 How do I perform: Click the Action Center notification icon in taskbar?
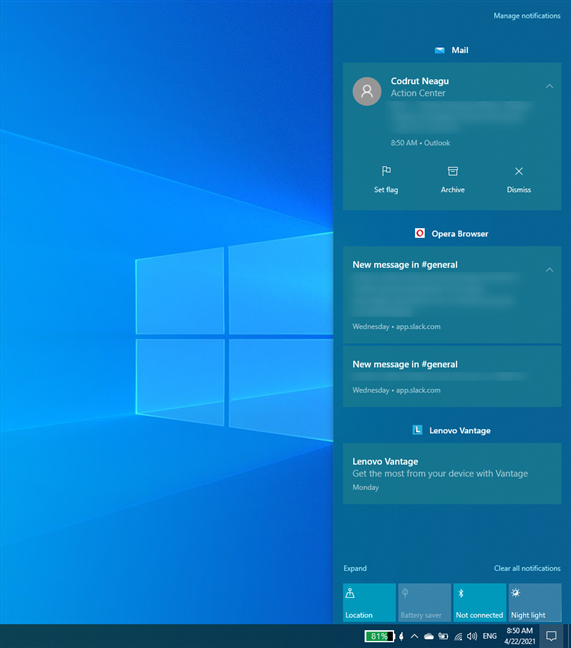551,636
